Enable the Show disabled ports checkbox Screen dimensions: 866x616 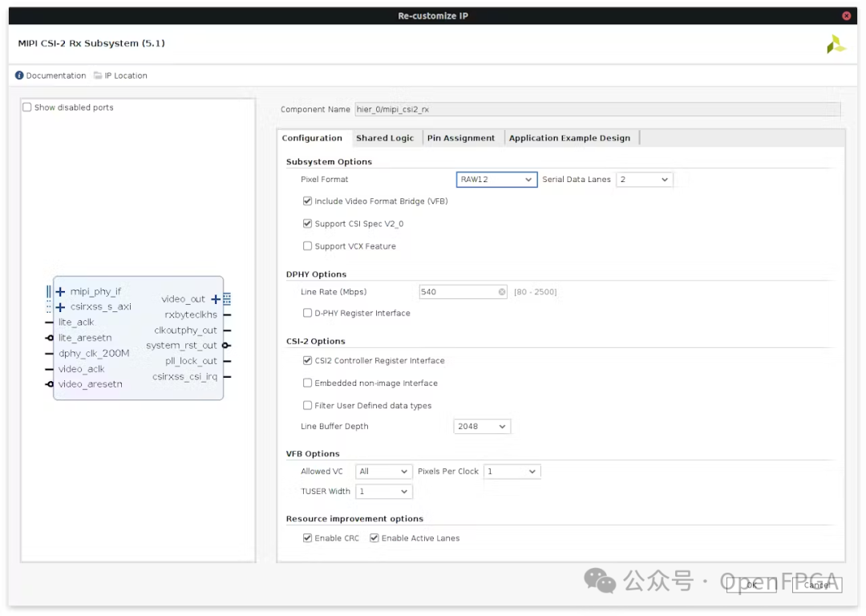(27, 107)
